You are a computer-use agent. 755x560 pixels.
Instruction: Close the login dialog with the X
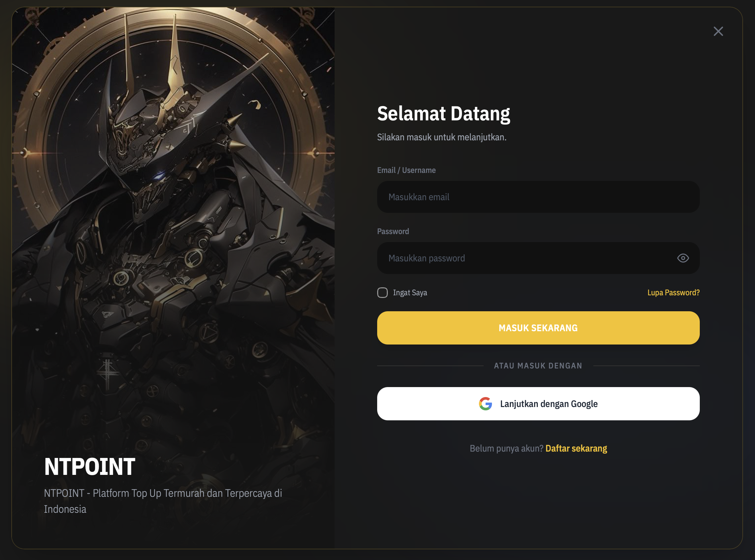coord(718,32)
